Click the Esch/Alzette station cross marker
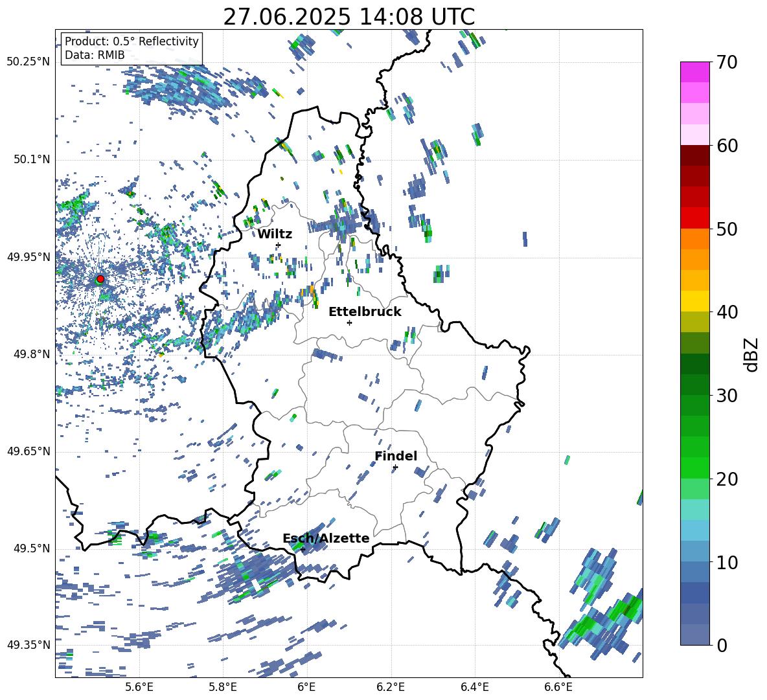This screenshot has height=700, width=767. point(303,549)
